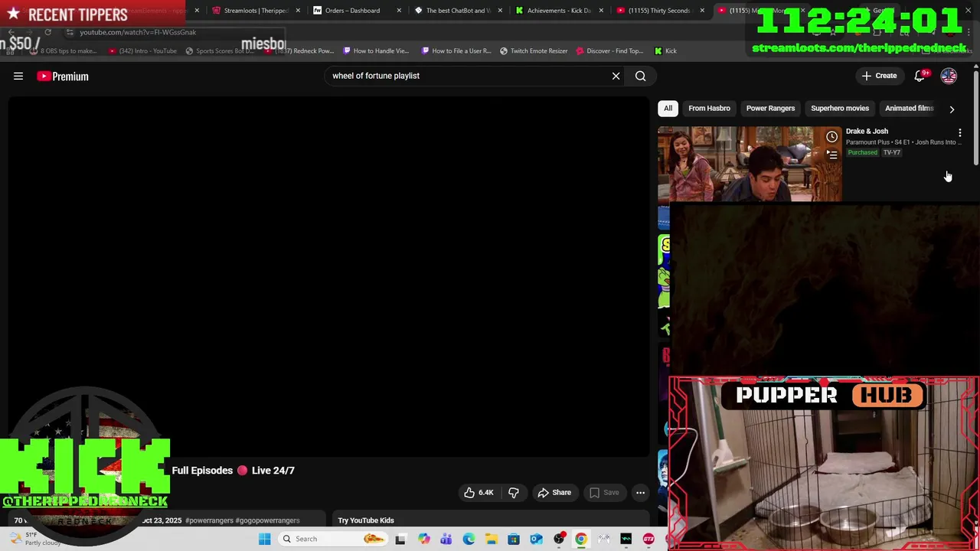Click the Share button
The height and width of the screenshot is (551, 980).
(554, 493)
